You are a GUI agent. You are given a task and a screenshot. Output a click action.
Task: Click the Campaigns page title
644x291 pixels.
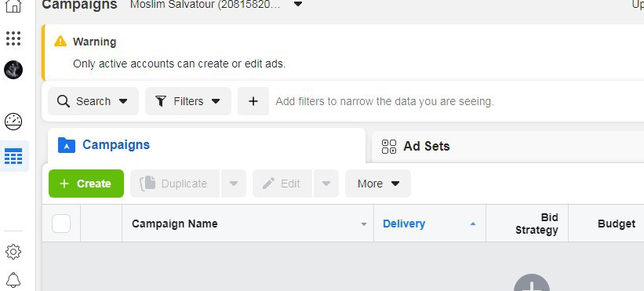pyautogui.click(x=79, y=5)
